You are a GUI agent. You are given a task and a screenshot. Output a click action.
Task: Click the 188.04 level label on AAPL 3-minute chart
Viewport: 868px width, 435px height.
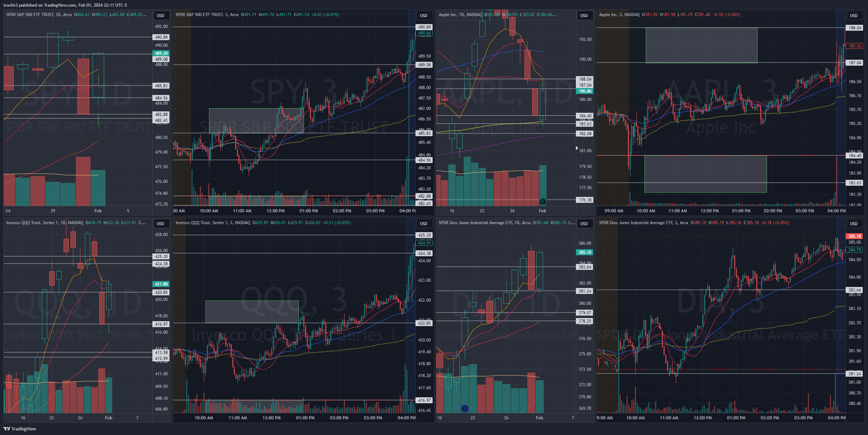click(855, 28)
